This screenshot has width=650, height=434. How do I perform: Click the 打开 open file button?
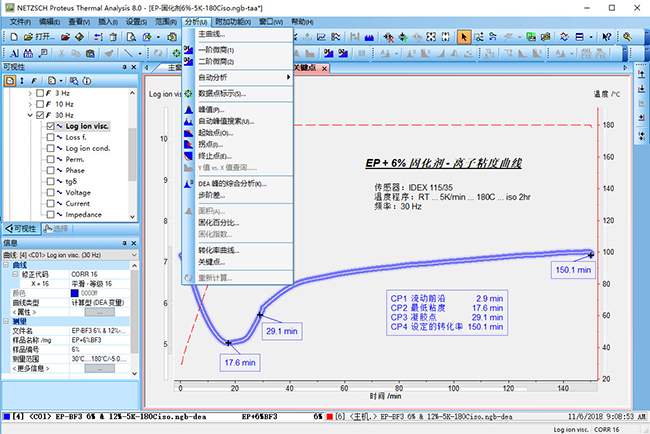click(x=39, y=36)
